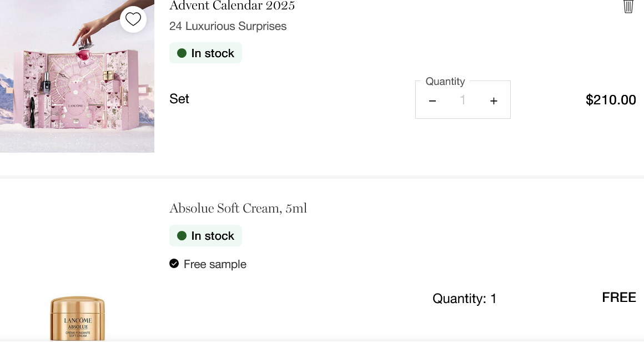Click the Set variant label
The height and width of the screenshot is (343, 644).
tap(179, 99)
